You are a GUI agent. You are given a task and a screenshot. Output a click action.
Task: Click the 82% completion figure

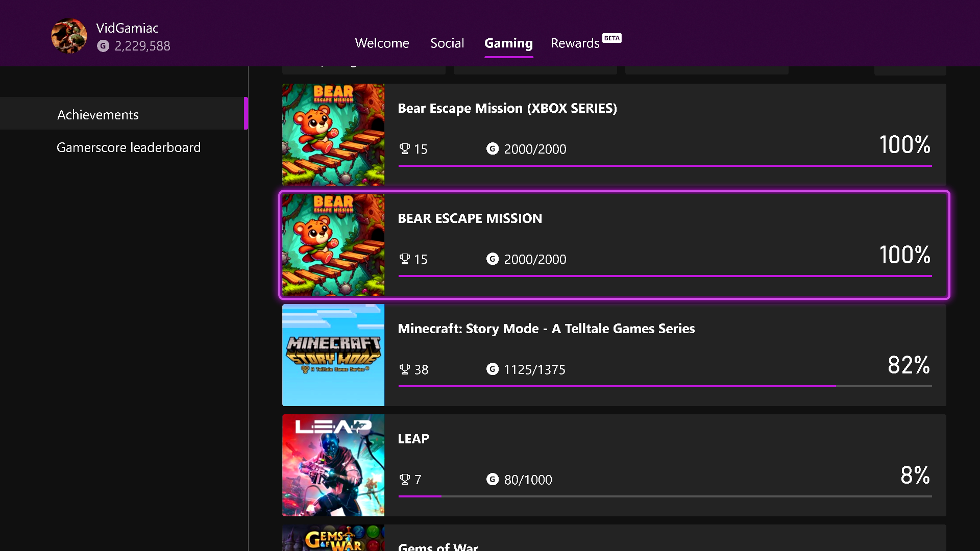[x=909, y=365]
